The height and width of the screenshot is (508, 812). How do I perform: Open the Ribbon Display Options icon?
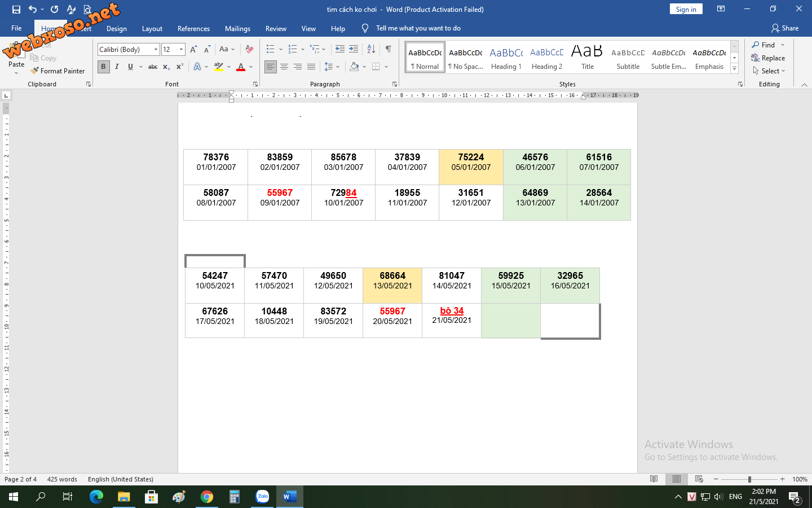coord(721,9)
